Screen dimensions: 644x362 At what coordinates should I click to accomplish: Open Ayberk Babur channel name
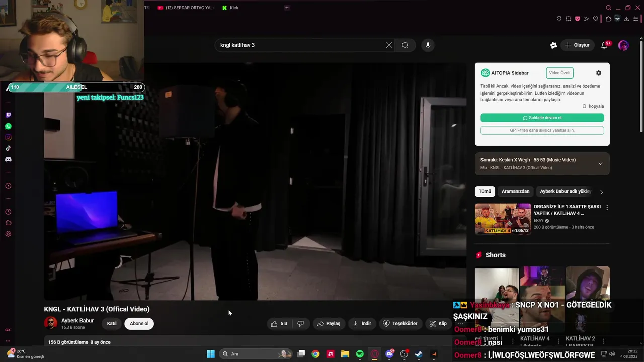[77, 321]
